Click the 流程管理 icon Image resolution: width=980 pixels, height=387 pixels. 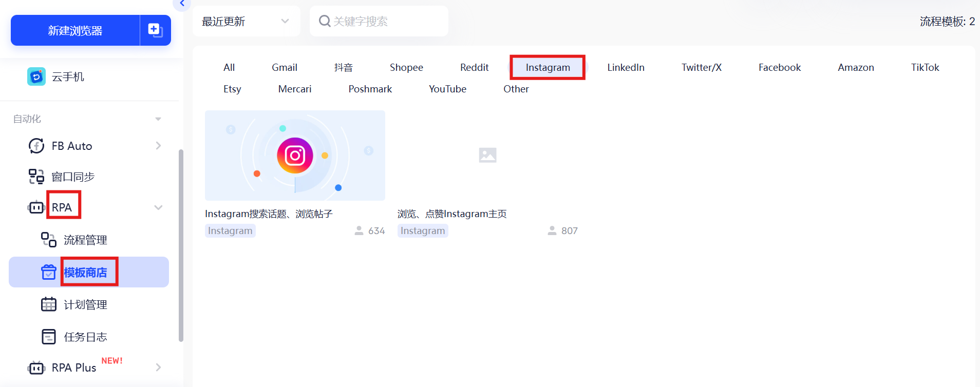click(49, 240)
